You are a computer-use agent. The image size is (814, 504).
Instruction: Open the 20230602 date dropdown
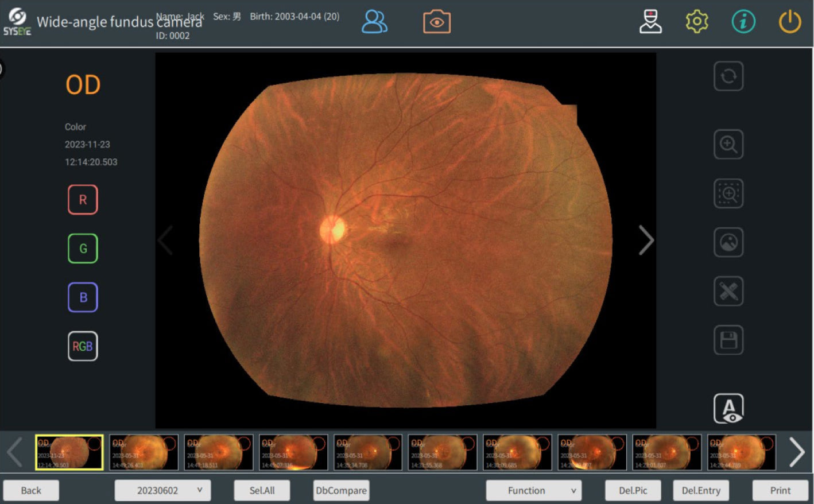162,490
